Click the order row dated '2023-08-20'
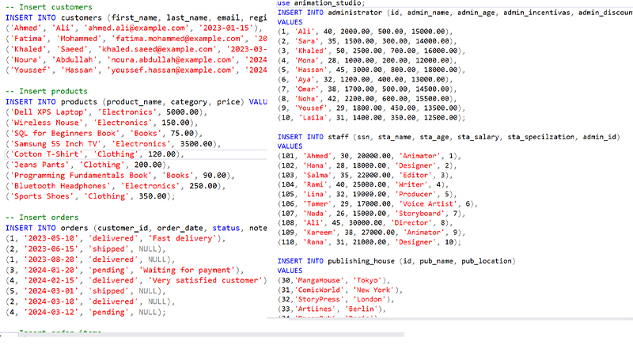 [90, 260]
